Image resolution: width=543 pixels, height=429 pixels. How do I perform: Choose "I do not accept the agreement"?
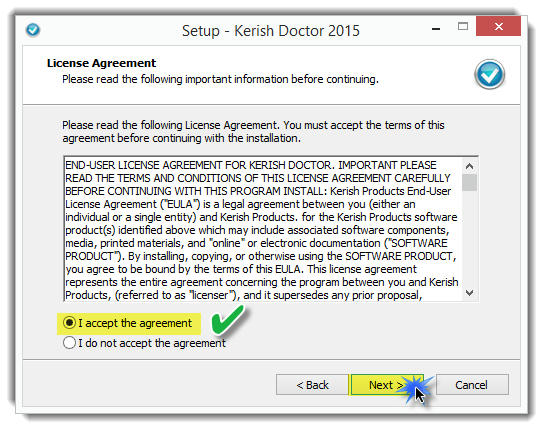(69, 342)
